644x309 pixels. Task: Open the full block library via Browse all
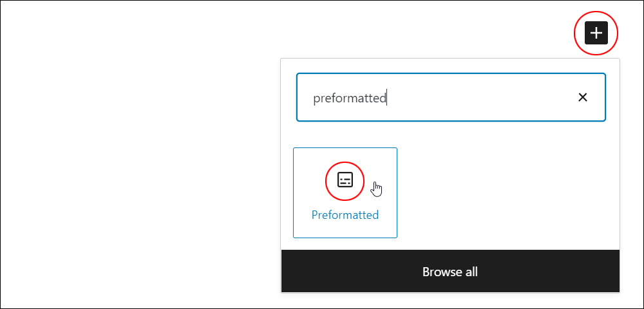(450, 271)
